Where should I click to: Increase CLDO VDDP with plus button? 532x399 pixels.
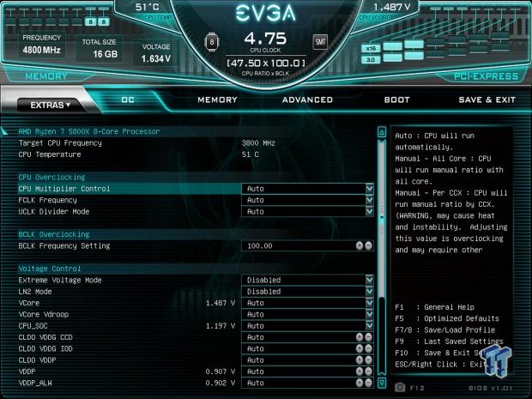click(x=360, y=360)
